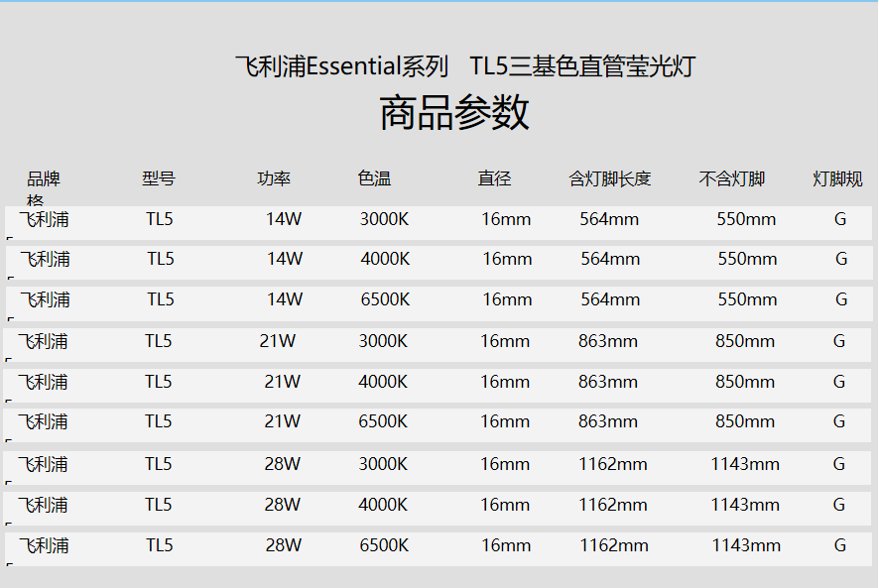
Task: Click 16mm in the 28W 6500K row
Action: coord(506,545)
